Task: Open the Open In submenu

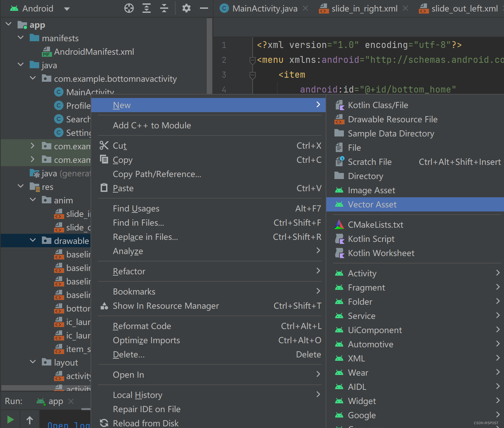Action: tap(208, 375)
